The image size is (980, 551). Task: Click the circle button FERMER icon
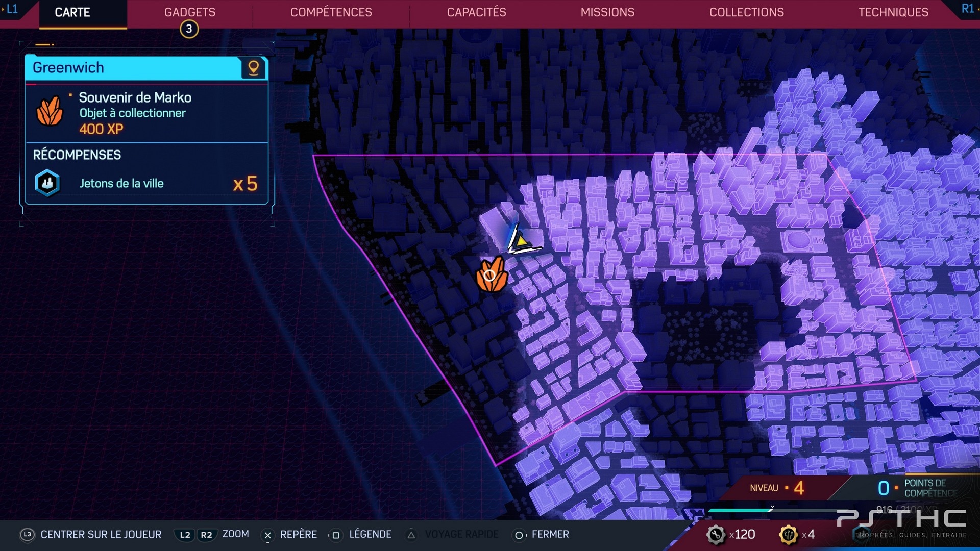[519, 535]
